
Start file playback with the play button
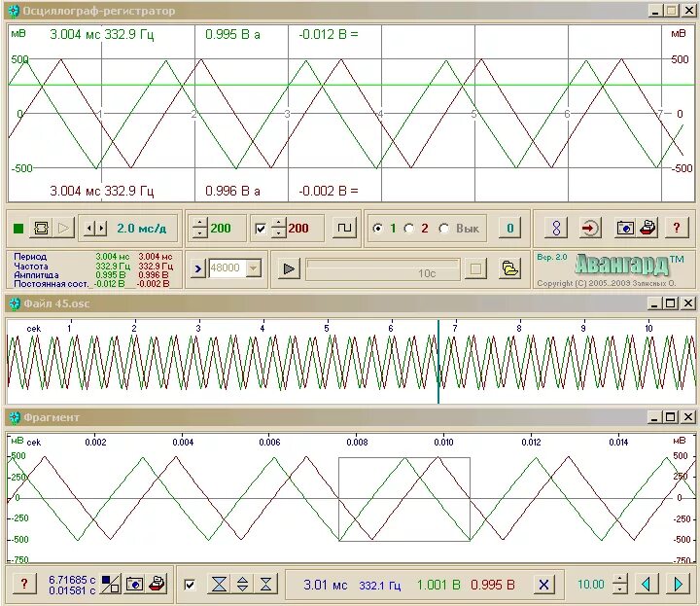(289, 268)
